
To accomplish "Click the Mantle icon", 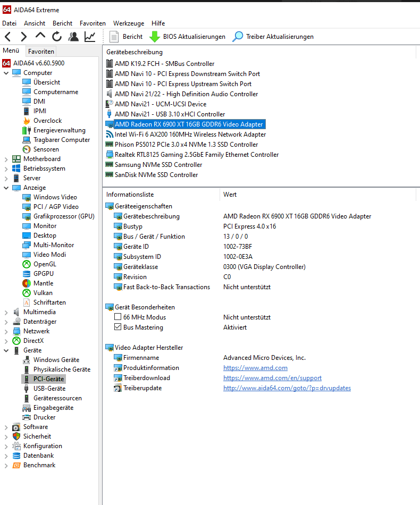I will click(27, 283).
